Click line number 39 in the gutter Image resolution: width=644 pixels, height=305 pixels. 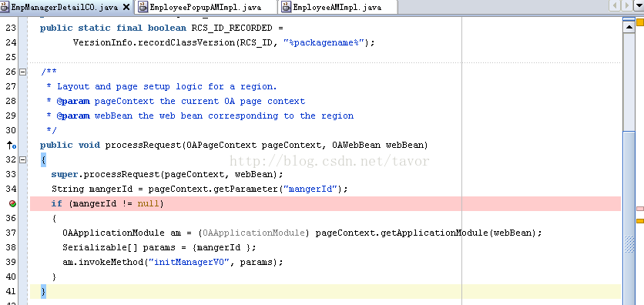(11, 262)
